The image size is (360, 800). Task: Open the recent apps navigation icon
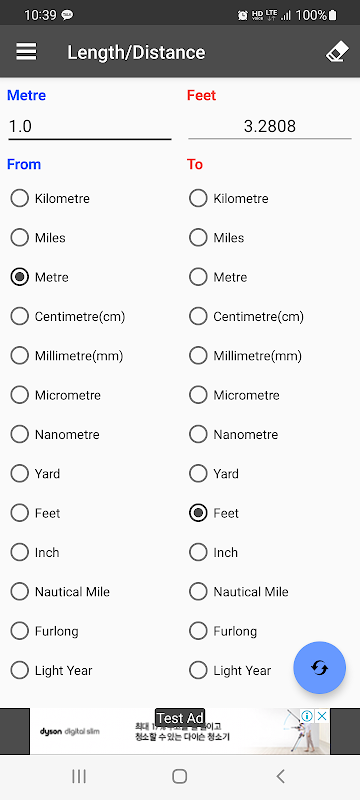coord(79,776)
